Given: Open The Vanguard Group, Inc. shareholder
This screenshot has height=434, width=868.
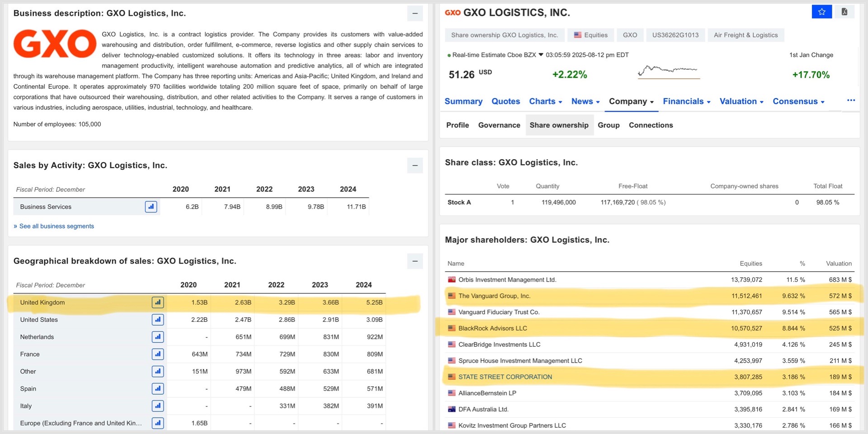Looking at the screenshot, I should coord(494,296).
